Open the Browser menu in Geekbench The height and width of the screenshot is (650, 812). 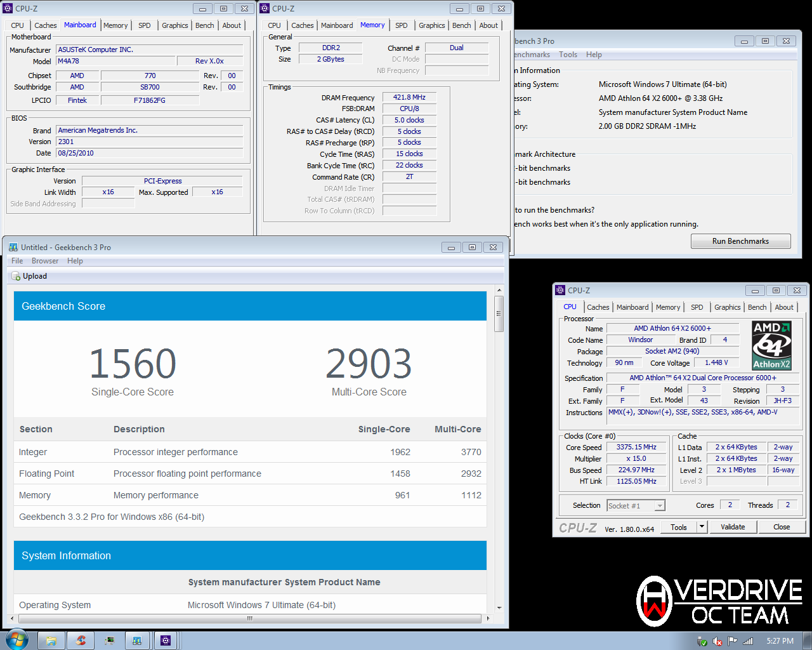click(45, 261)
